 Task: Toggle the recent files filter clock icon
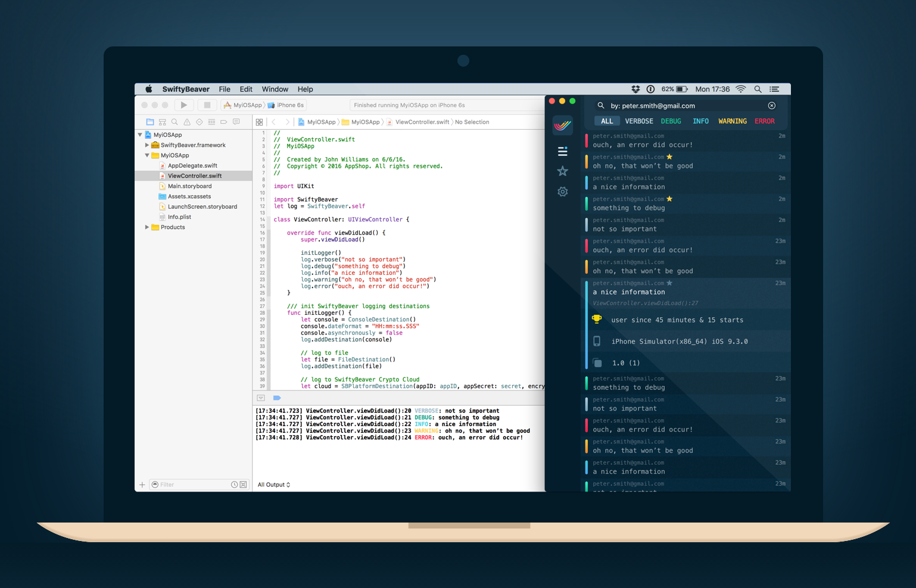tap(235, 485)
